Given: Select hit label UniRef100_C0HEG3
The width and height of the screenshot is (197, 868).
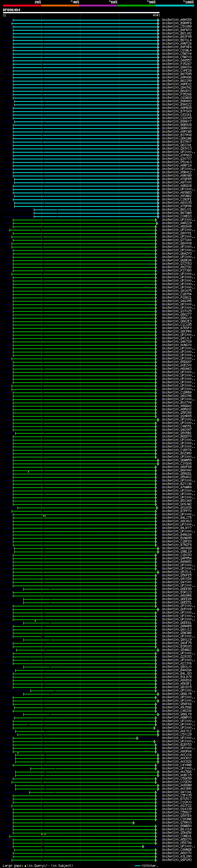Looking at the screenshot, I should [177, 216].
